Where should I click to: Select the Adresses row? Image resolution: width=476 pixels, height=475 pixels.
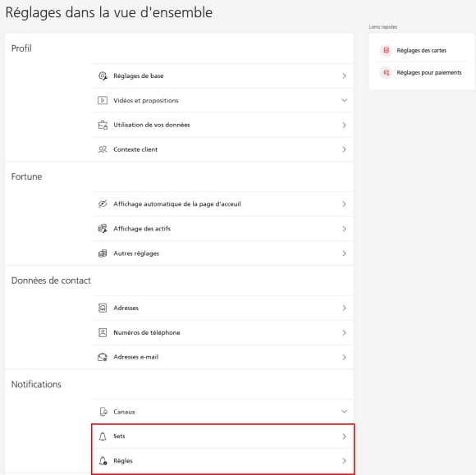point(223,308)
